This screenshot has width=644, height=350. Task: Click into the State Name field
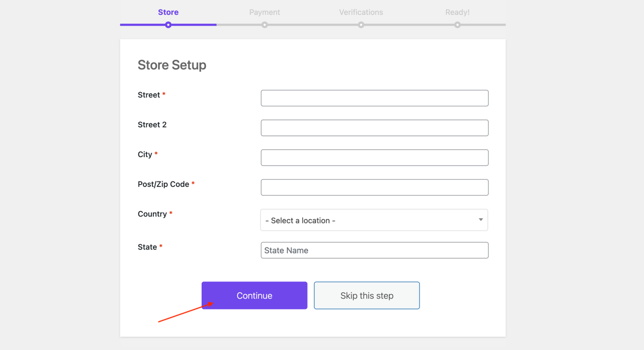374,250
